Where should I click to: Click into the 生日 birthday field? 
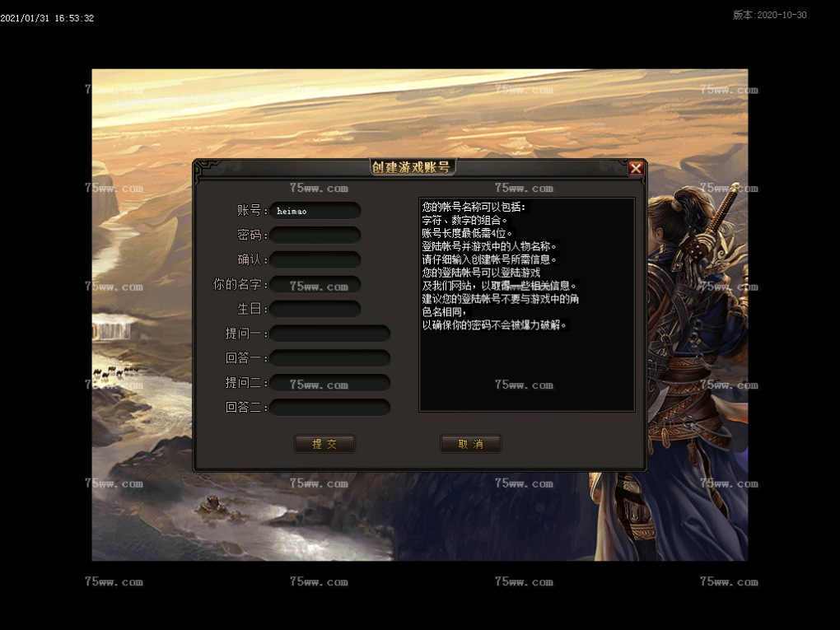coord(315,310)
